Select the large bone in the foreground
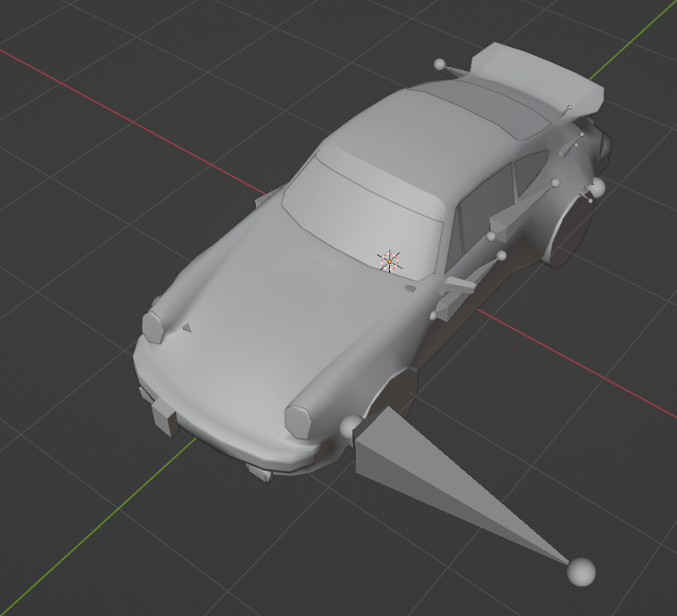The height and width of the screenshot is (616, 677). click(x=431, y=470)
